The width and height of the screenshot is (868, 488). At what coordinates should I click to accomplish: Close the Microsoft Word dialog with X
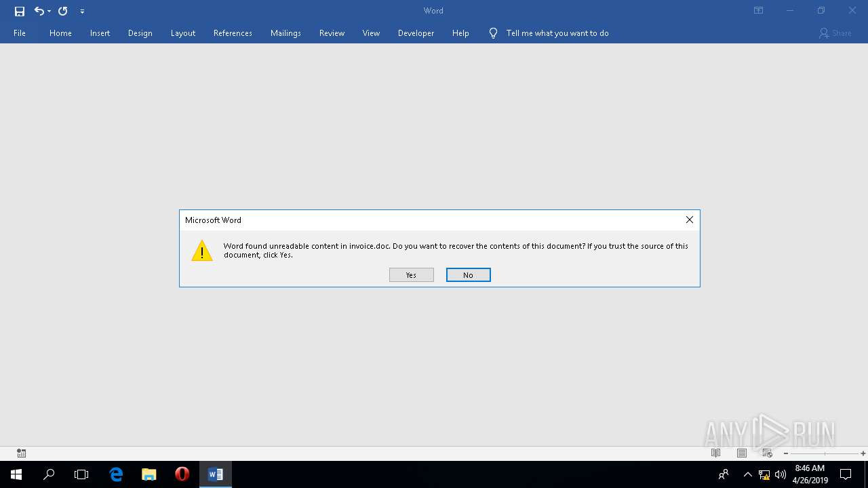coord(690,220)
